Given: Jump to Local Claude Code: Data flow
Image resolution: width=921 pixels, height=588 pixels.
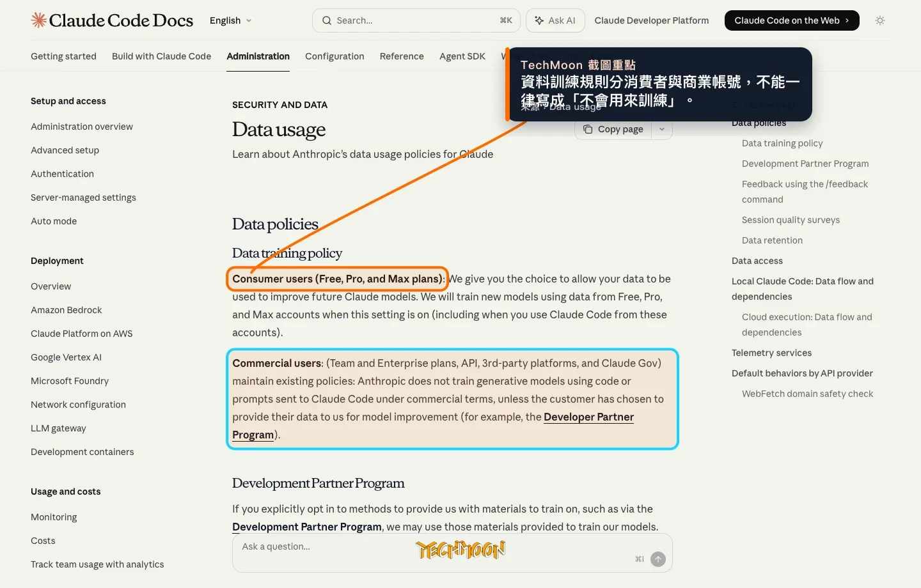Looking at the screenshot, I should [803, 289].
